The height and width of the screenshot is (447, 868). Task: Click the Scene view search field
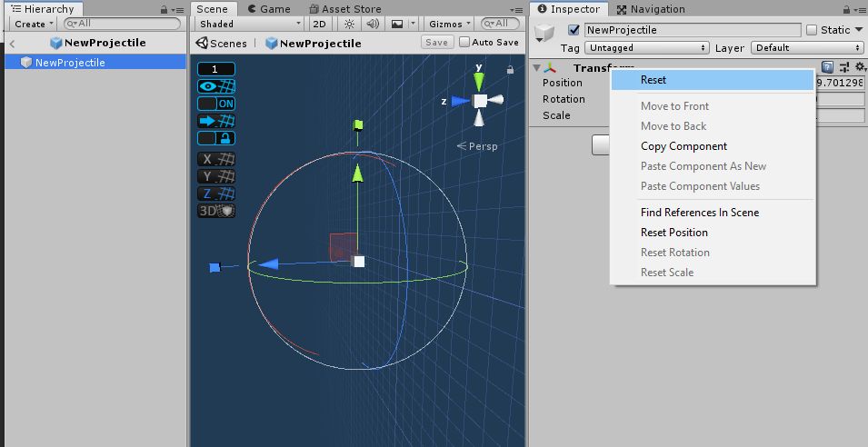(x=501, y=24)
